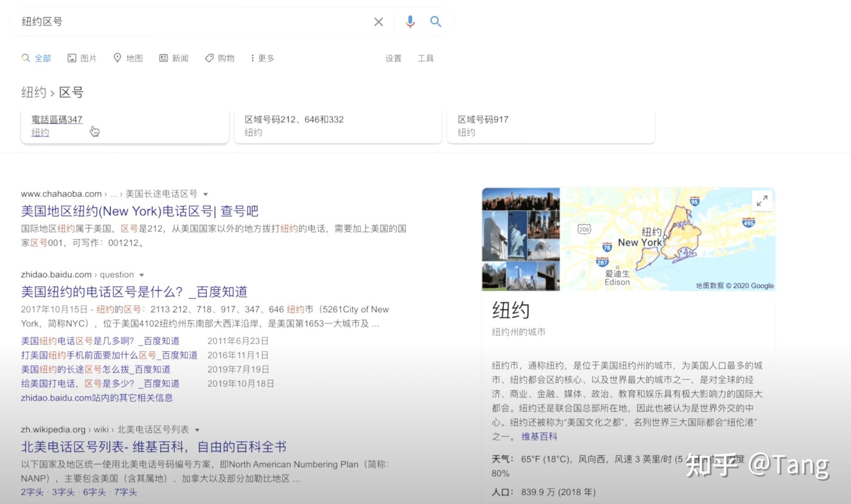Open the 购物 shopping tab
851x504 pixels.
[x=220, y=58]
